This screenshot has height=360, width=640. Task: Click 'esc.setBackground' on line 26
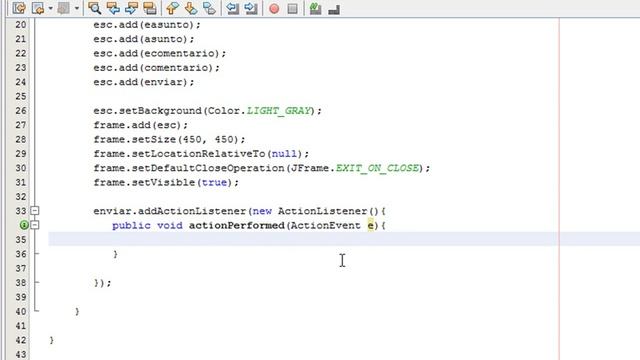tap(147, 111)
